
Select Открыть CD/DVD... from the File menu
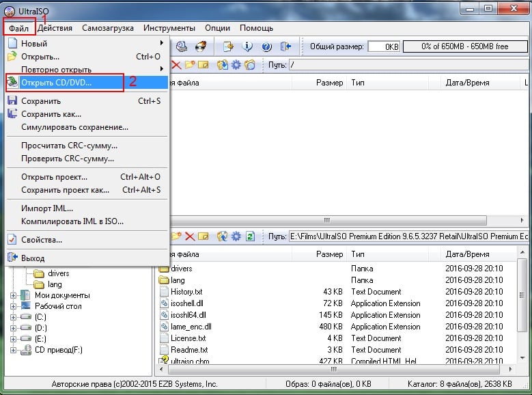tap(56, 83)
